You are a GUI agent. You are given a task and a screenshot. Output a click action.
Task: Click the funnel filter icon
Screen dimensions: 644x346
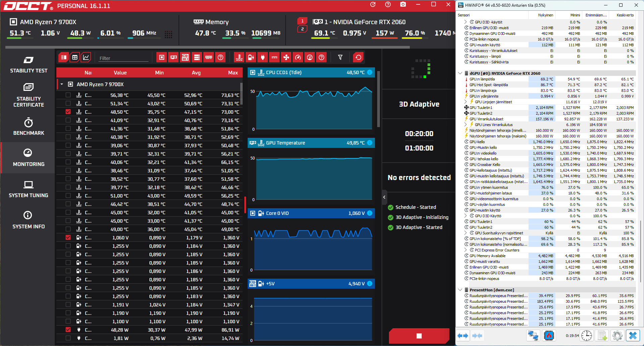pos(340,57)
